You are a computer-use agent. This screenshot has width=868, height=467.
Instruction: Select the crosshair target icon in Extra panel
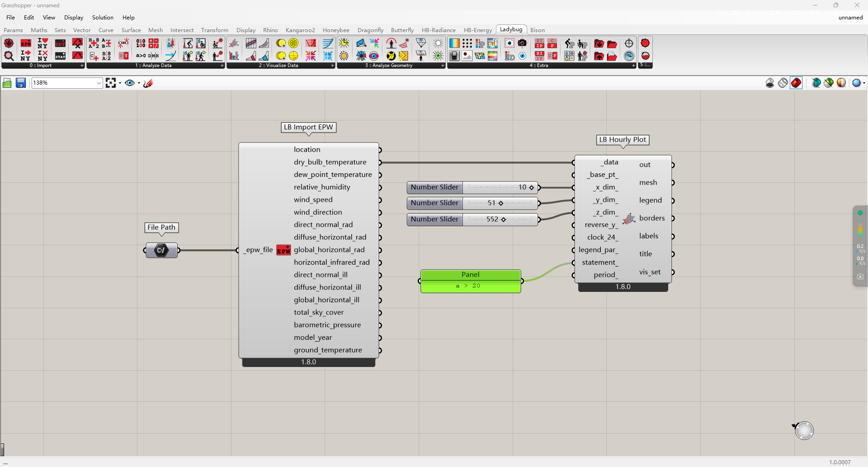(x=629, y=43)
